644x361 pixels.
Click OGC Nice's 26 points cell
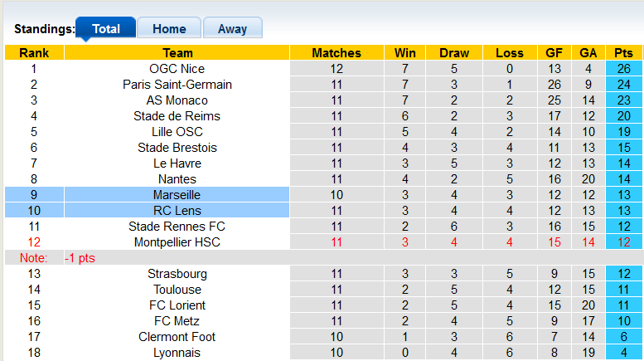[x=623, y=69]
